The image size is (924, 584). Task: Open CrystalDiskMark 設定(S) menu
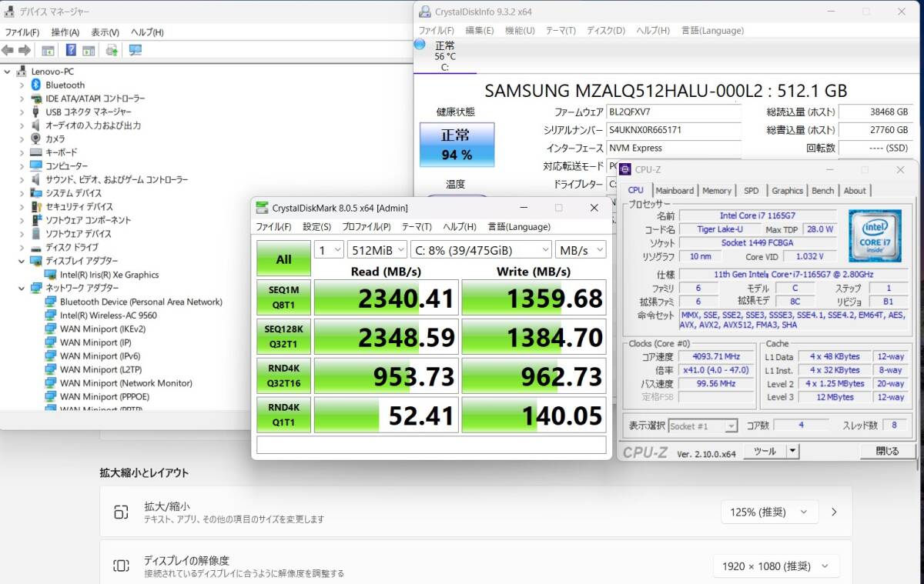point(316,227)
